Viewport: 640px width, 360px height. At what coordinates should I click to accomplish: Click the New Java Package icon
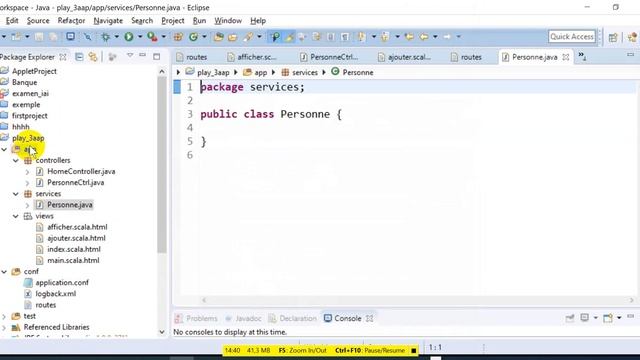coord(178,37)
